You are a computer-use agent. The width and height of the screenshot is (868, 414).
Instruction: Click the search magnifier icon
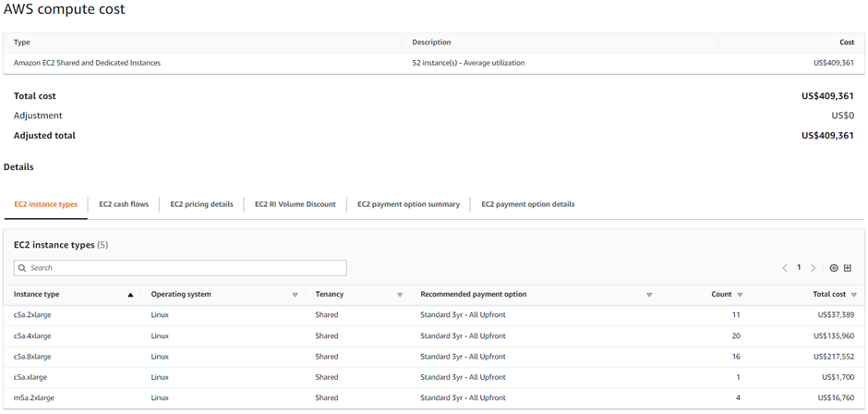coord(22,268)
